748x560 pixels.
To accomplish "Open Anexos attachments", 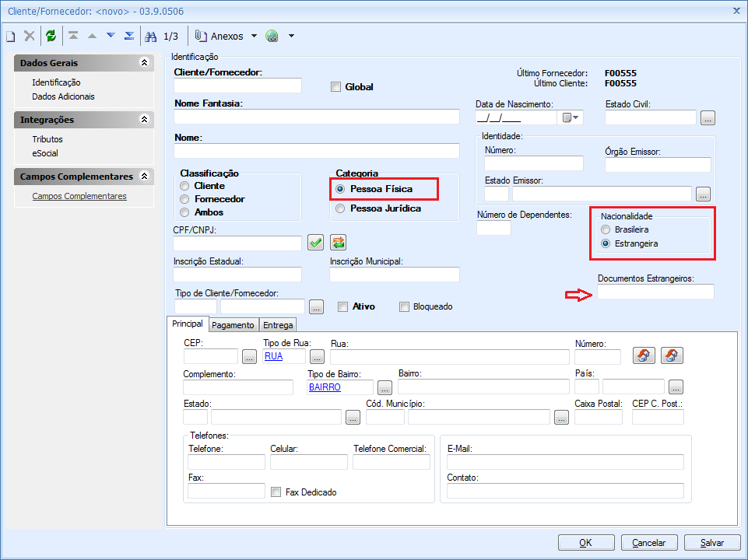I will 219,37.
